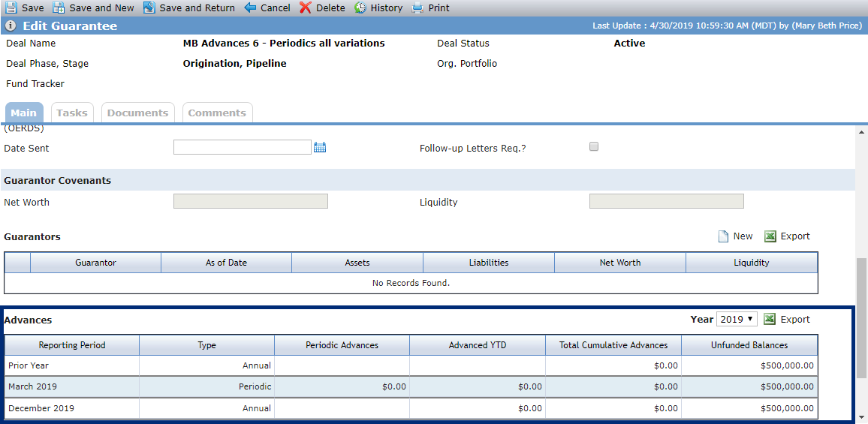Click the info icon beside Edit Guarantee
This screenshot has height=424, width=868.
pos(11,26)
